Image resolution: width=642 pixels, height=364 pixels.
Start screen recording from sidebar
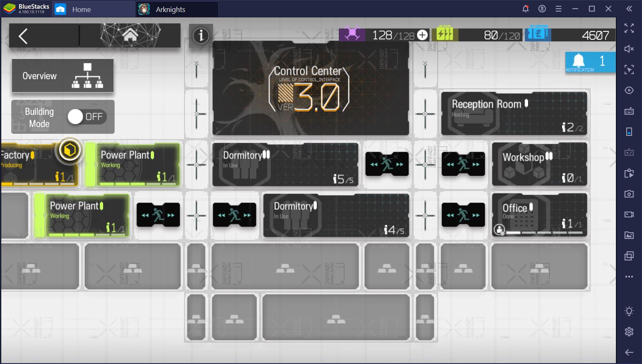pyautogui.click(x=629, y=215)
